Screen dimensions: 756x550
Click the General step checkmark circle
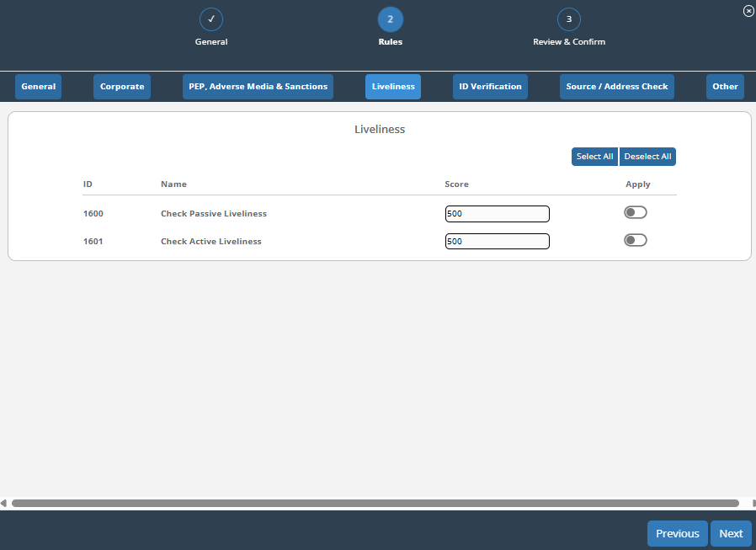[211, 19]
